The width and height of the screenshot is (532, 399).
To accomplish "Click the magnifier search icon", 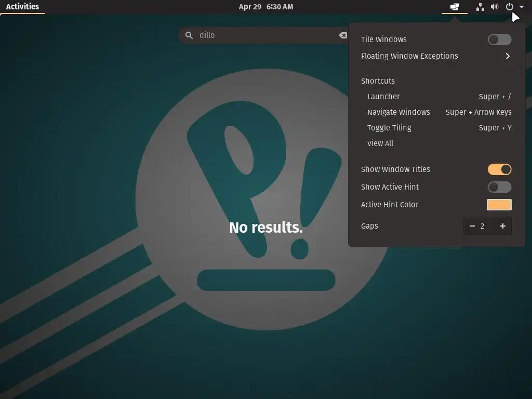I will point(189,35).
